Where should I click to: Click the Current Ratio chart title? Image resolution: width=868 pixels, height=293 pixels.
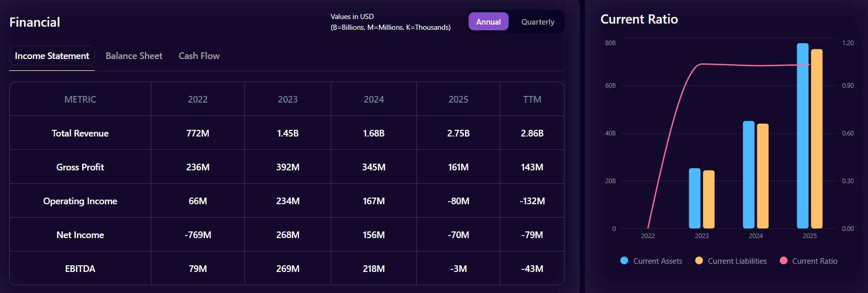tap(639, 19)
